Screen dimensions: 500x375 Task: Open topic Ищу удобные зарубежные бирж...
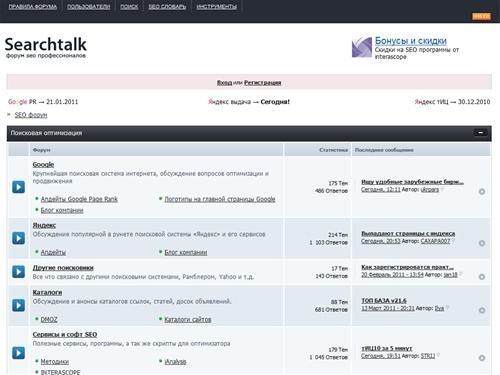pos(412,182)
